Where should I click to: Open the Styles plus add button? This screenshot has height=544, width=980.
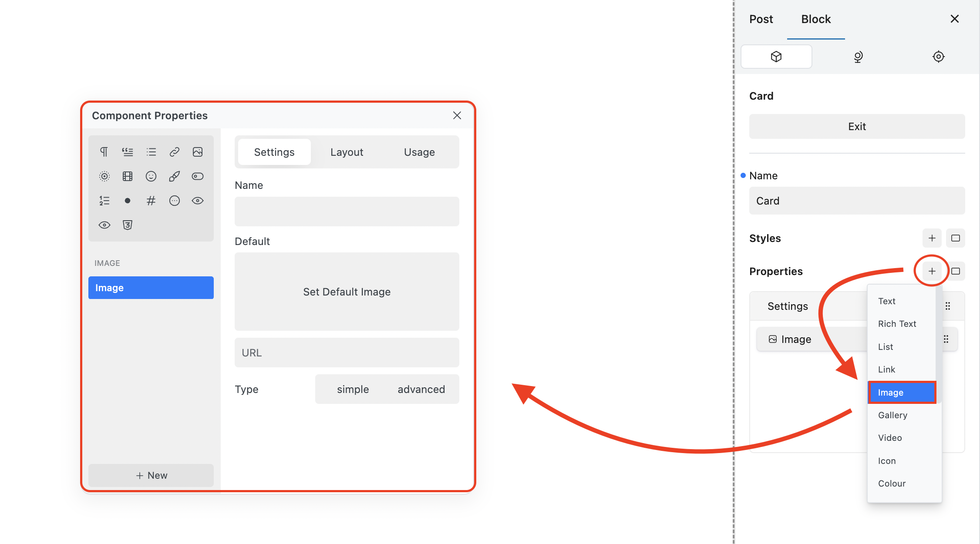pyautogui.click(x=932, y=238)
